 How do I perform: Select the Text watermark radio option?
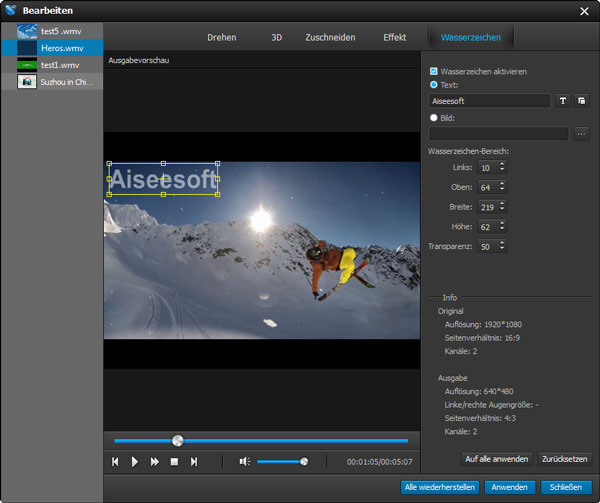pos(433,86)
